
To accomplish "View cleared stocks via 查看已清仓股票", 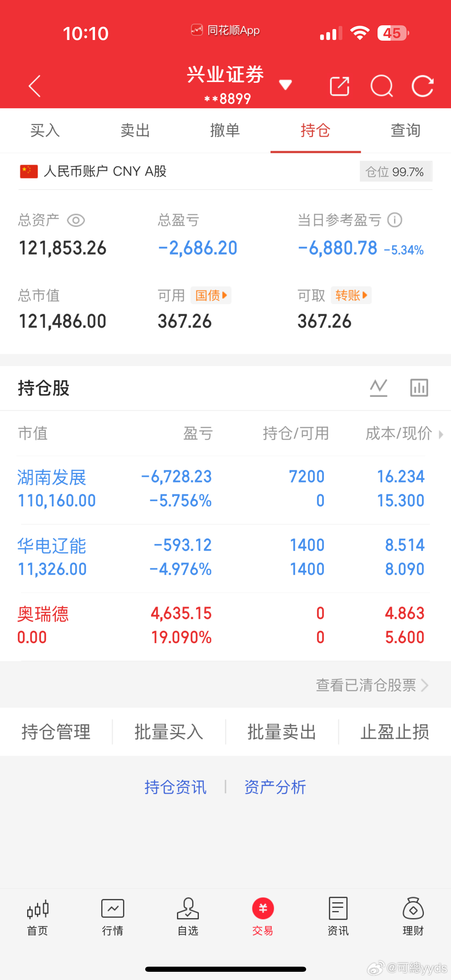I will 372,685.
